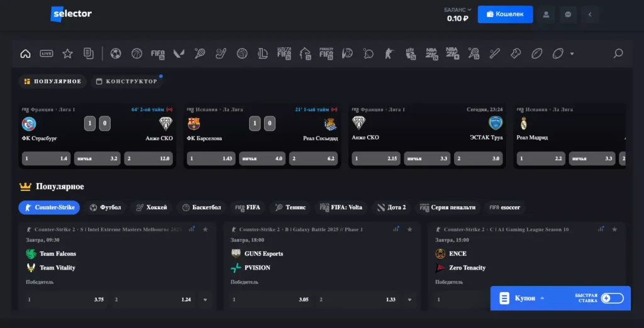Open the LIVE matches section
Viewport: 644px width, 328px height.
tap(47, 53)
